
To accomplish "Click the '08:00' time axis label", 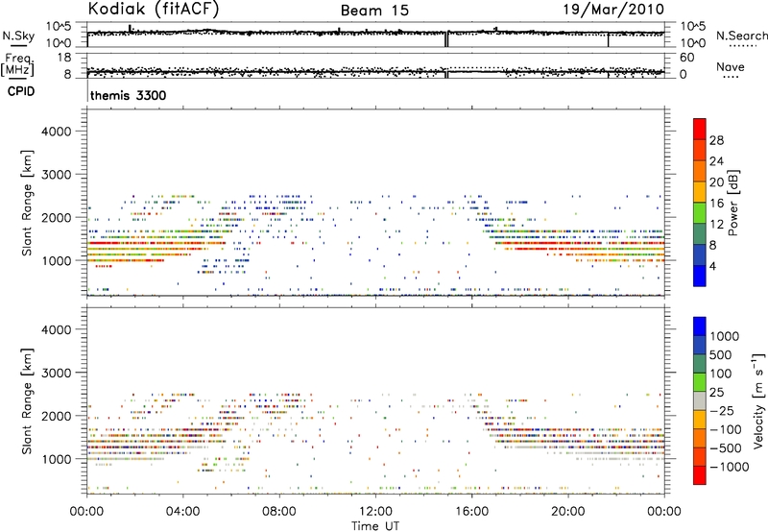I will click(279, 512).
